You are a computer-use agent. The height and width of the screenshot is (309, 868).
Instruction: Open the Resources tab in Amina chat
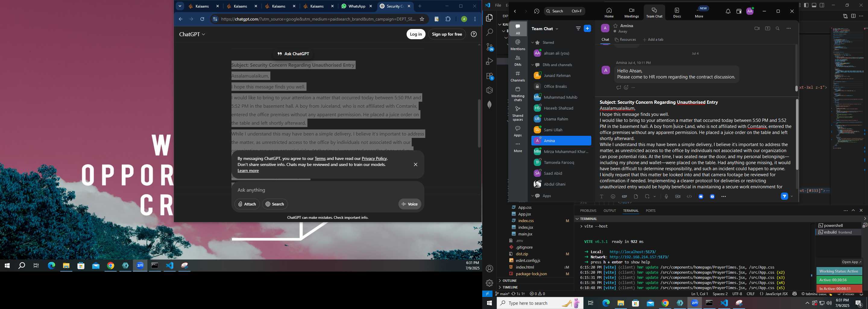[x=625, y=40]
